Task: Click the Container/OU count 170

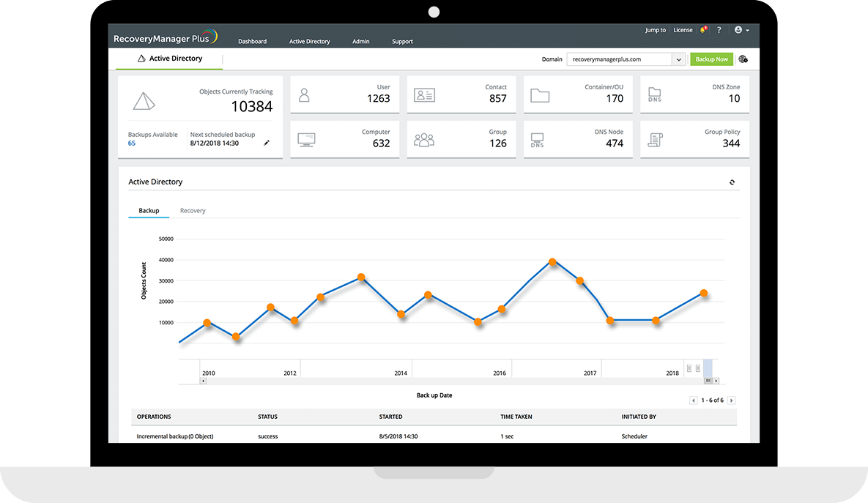Action: (615, 99)
